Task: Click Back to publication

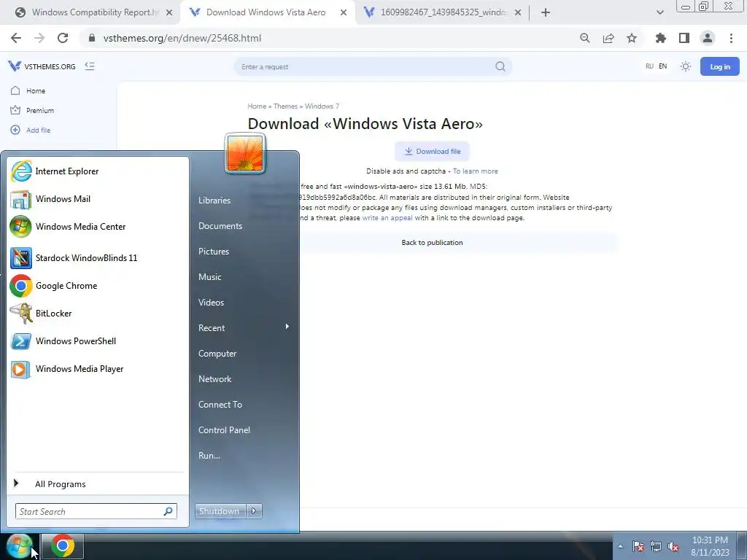Action: point(432,242)
